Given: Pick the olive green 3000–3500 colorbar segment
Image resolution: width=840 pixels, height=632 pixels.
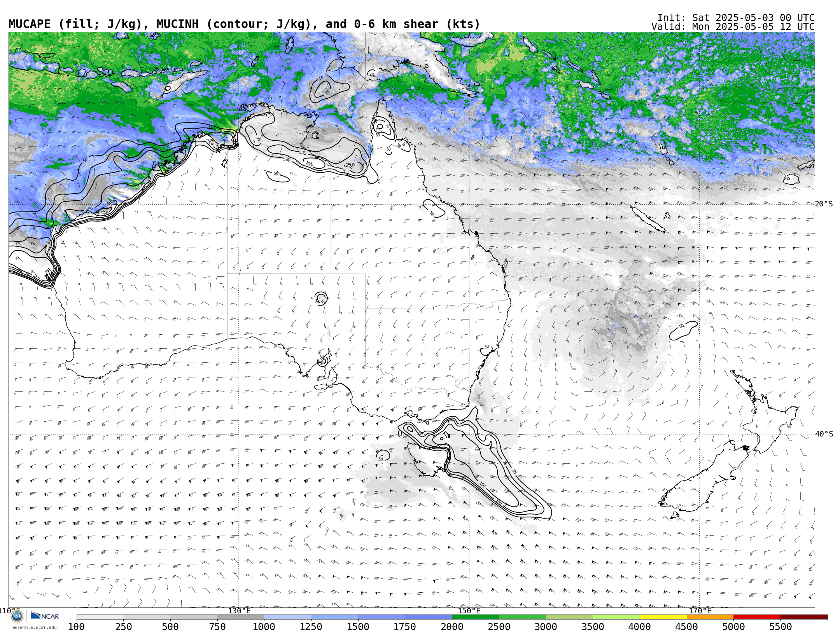Looking at the screenshot, I should (569, 617).
